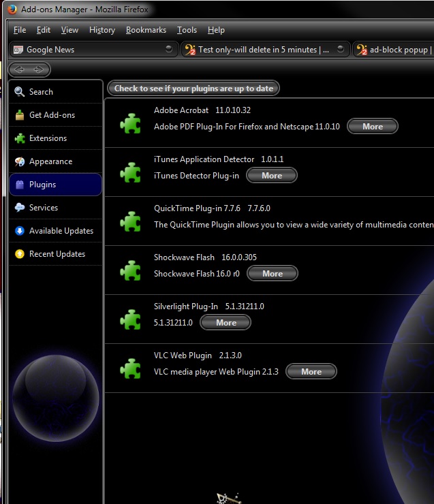Image resolution: width=434 pixels, height=504 pixels.
Task: Click the iTunes Application Detector puzzle icon
Action: tap(130, 172)
